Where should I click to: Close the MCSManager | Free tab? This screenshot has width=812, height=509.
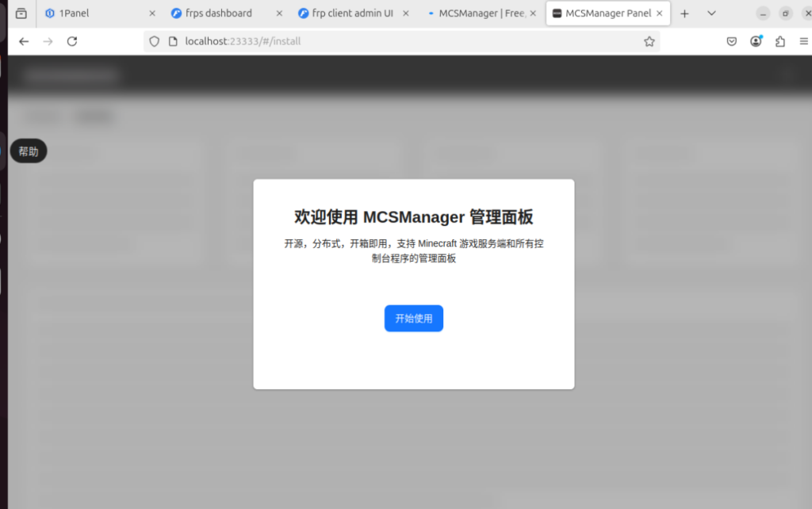pos(533,13)
